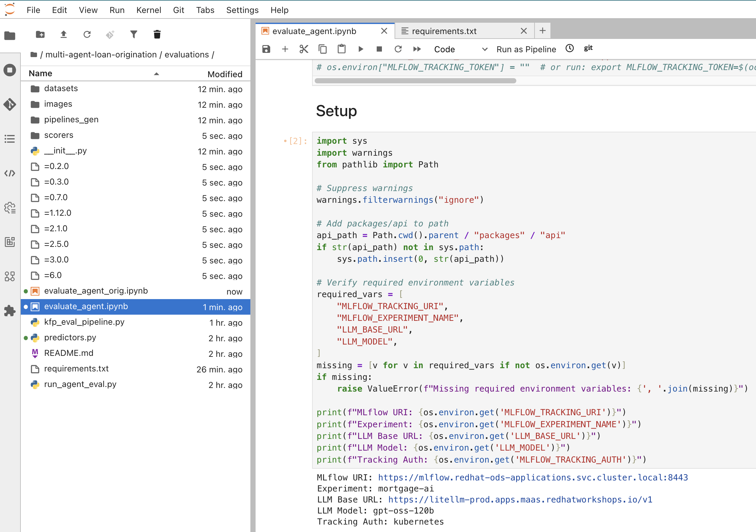The width and height of the screenshot is (756, 532).
Task: Open the datasets folder
Action: click(x=61, y=89)
